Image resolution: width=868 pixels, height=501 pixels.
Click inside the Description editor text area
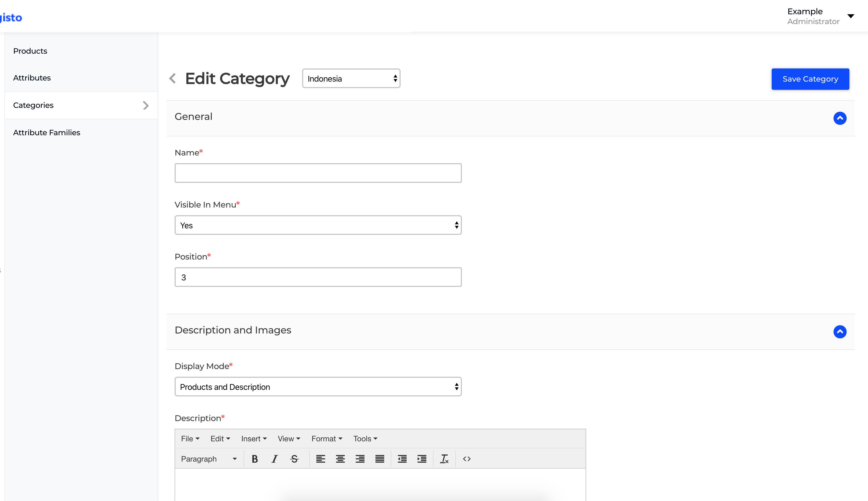(380, 485)
